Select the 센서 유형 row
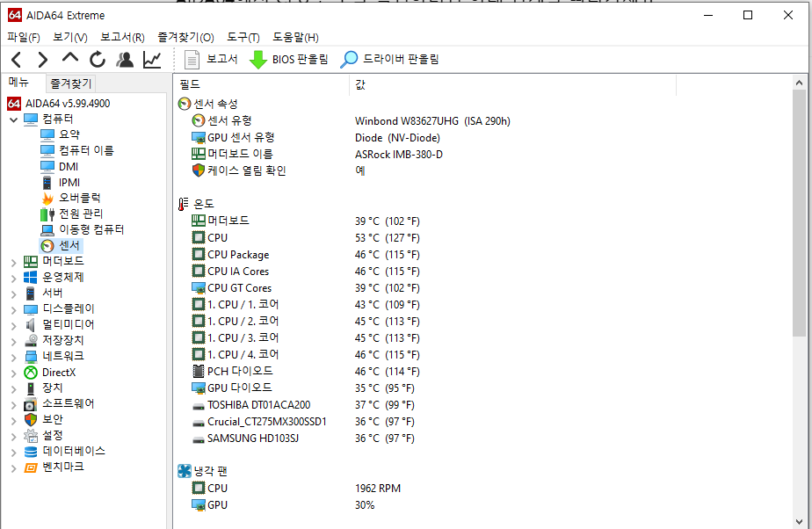 coord(351,121)
